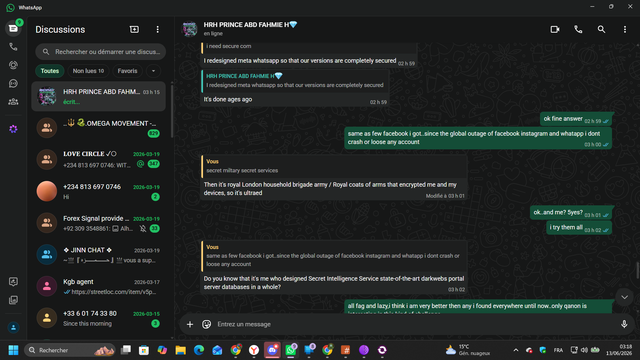Screen dimensions: 640x360
Task: Open the Chats section in sidebar
Action: [13, 29]
